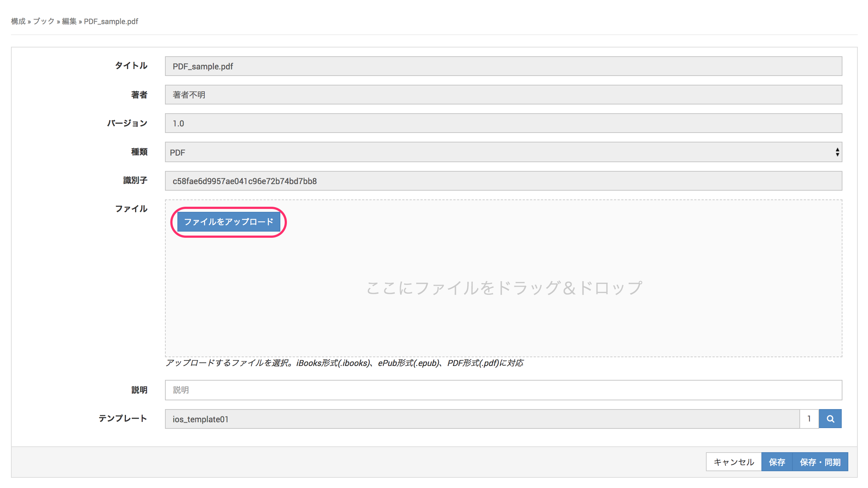Click the template number box showing 1
The image size is (868, 488).
coord(809,419)
